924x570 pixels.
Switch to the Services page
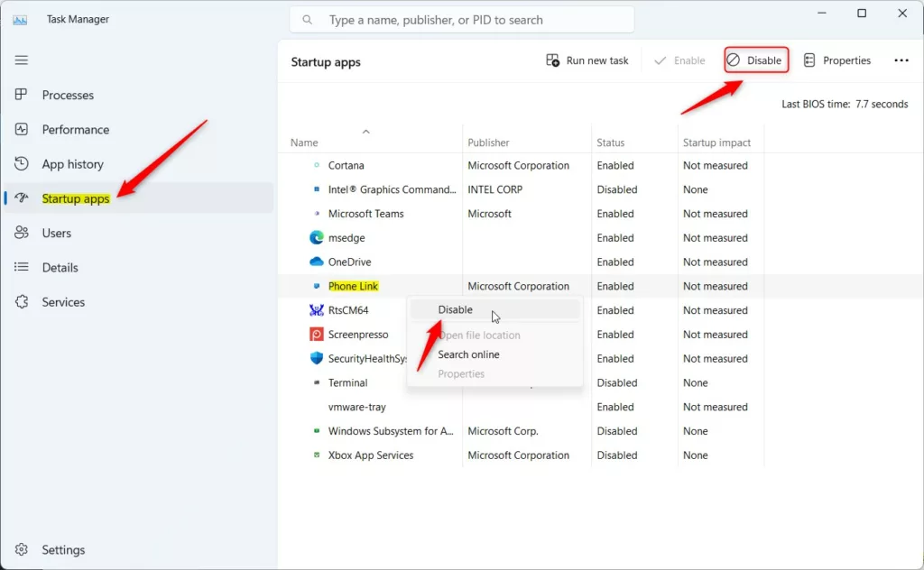tap(139, 301)
